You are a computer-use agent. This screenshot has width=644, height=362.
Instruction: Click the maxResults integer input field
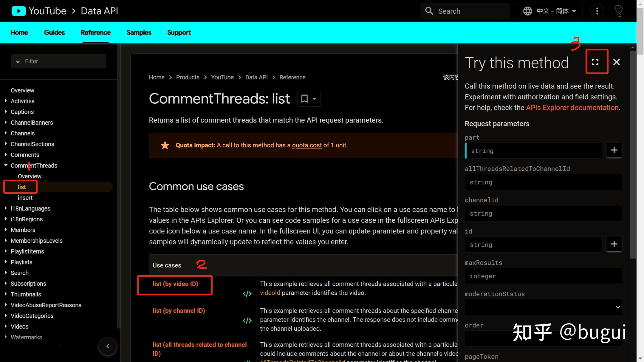[543, 276]
